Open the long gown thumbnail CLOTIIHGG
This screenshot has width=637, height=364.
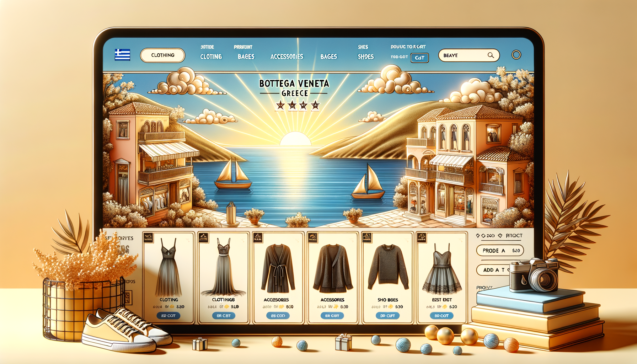(x=224, y=267)
